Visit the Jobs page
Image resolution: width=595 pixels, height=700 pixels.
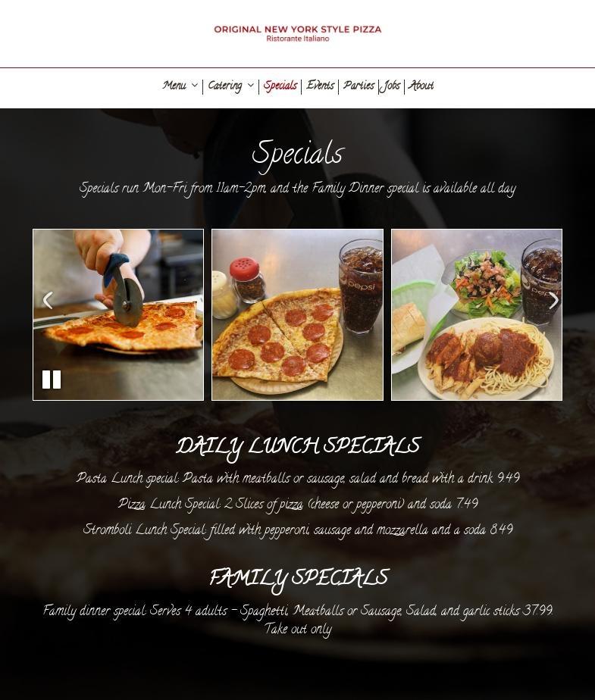[391, 86]
